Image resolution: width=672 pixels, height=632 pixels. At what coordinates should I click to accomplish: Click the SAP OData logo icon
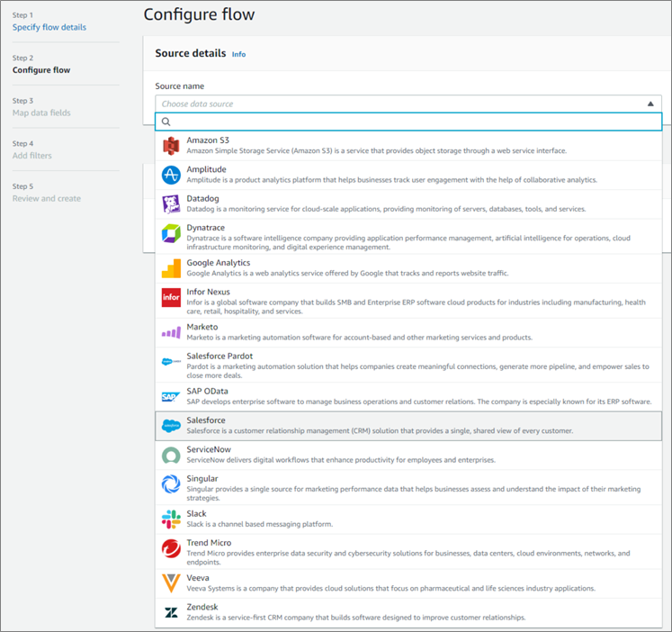pyautogui.click(x=170, y=397)
